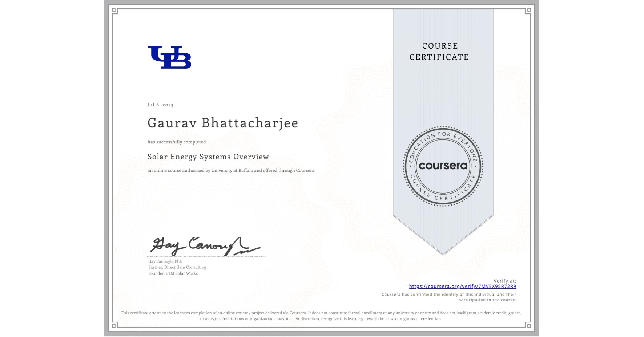Select the name Gaurav Bhattacharjee
Viewport: 644px width, 337px height.
(223, 123)
